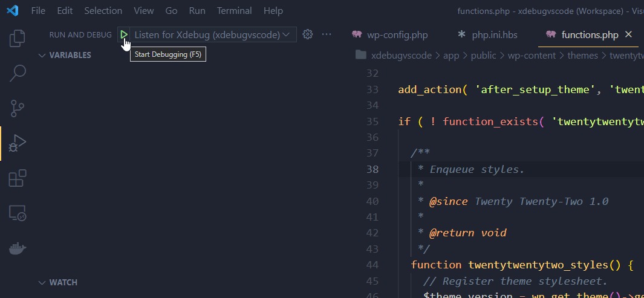Click the @since annotation text
The image size is (644, 298).
point(449,201)
